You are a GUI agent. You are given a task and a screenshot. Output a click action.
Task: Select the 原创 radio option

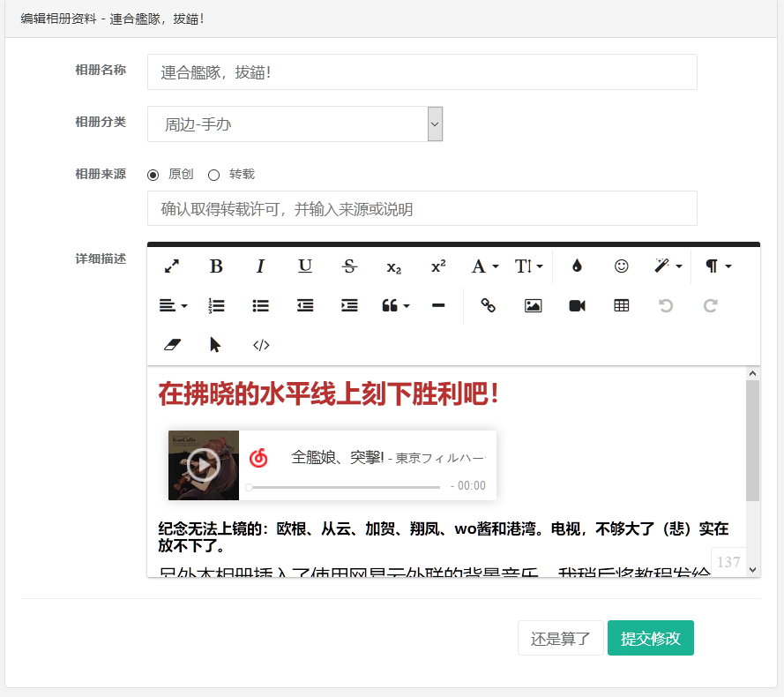pyautogui.click(x=153, y=175)
